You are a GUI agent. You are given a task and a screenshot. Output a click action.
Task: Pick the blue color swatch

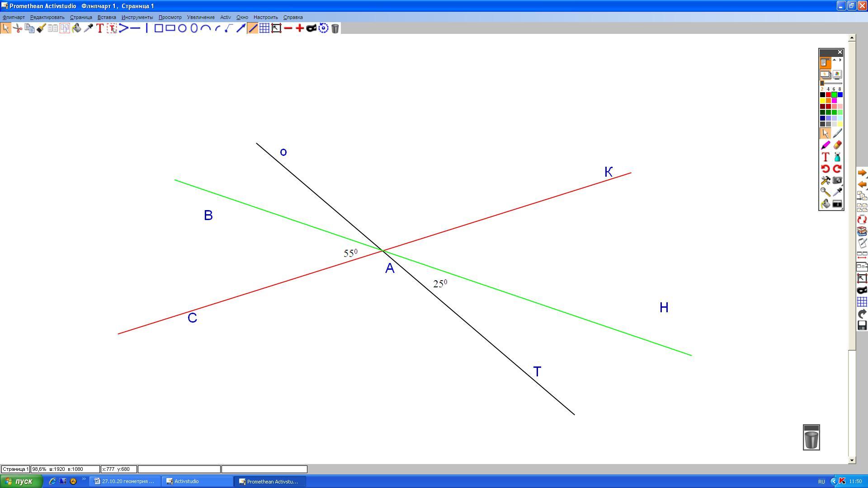840,95
